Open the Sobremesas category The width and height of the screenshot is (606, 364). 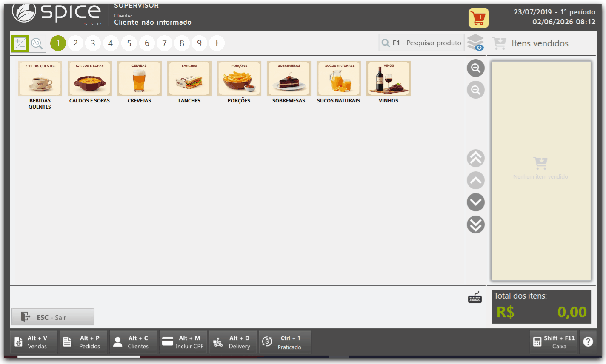point(289,82)
